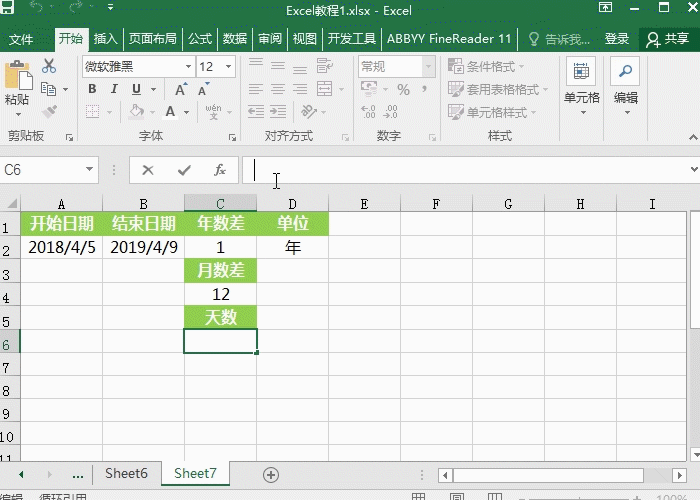Toggle Bold formatting
700x500 pixels.
pos(91,89)
